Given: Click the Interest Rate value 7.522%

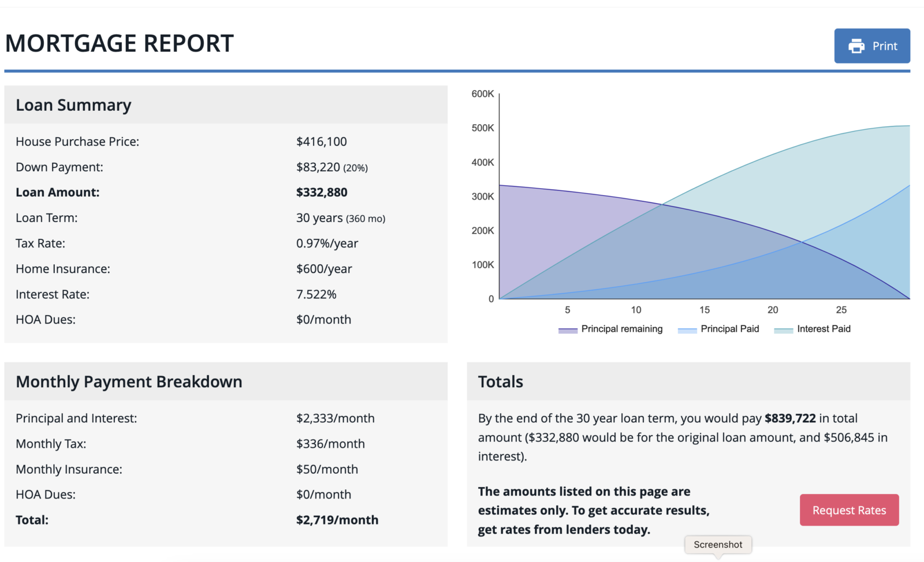Looking at the screenshot, I should (x=316, y=294).
